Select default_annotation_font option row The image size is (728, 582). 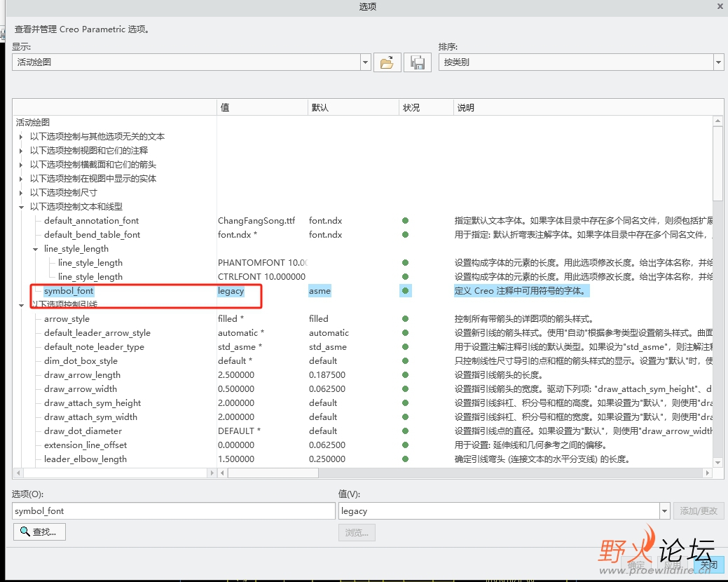click(x=91, y=221)
